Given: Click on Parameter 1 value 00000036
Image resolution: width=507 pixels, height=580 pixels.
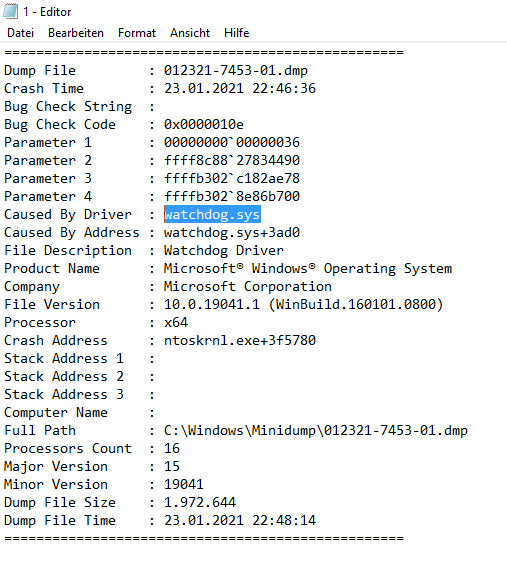Looking at the screenshot, I should (231, 142).
